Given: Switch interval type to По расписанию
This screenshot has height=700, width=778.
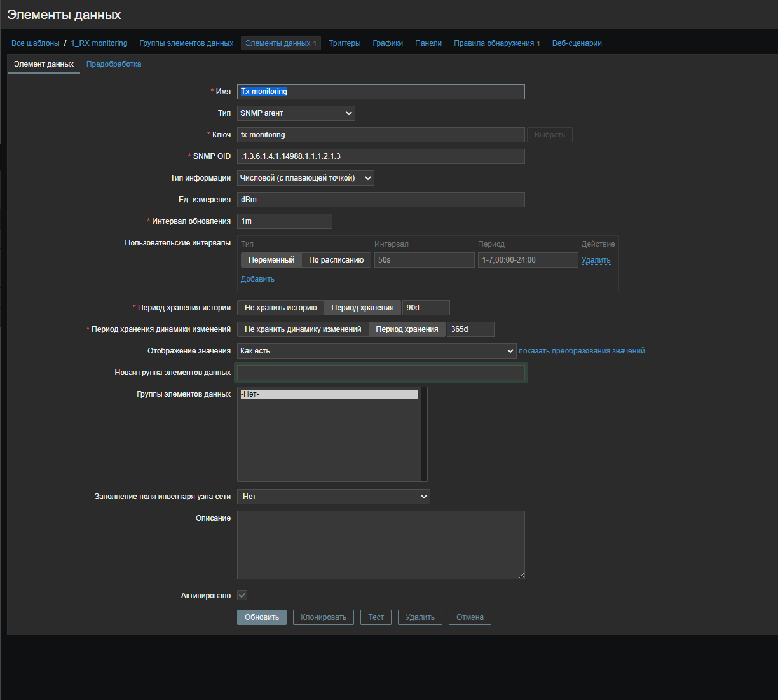Looking at the screenshot, I should [x=336, y=260].
